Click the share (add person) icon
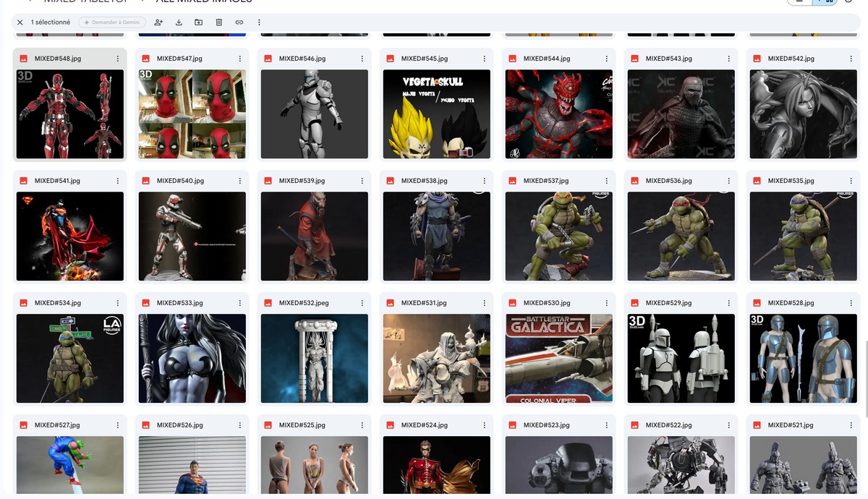This screenshot has height=499, width=868. [x=158, y=22]
